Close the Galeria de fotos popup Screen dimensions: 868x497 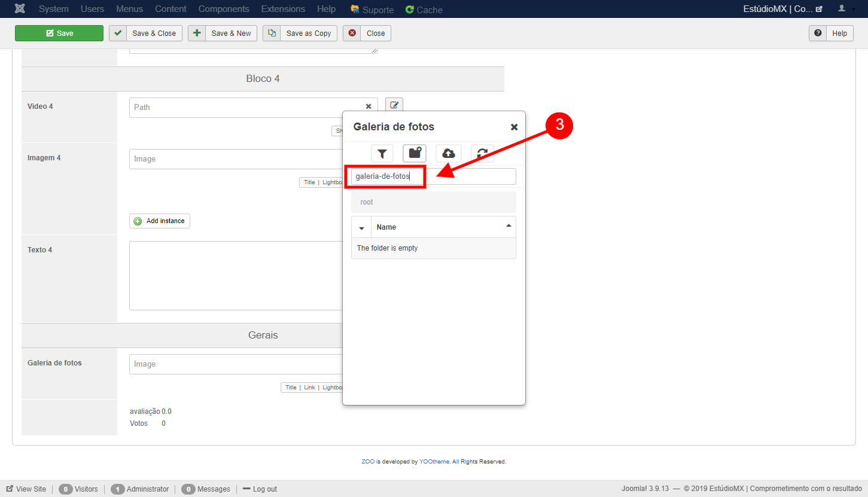click(514, 127)
